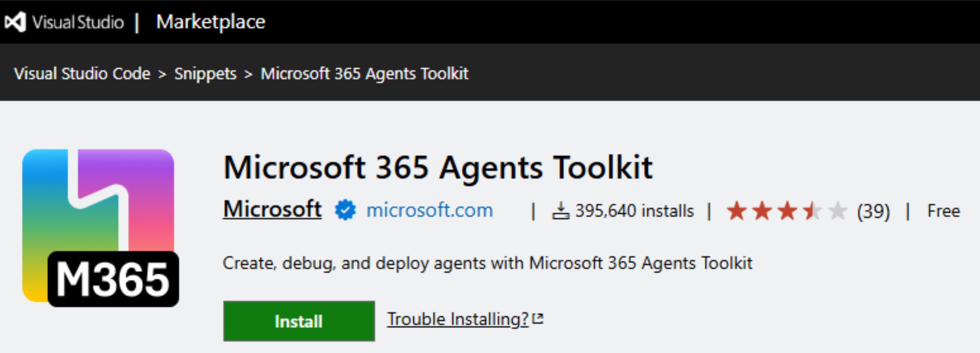Screen dimensions: 980x353
Task: Click the empty grey fifth star
Action: 837,211
